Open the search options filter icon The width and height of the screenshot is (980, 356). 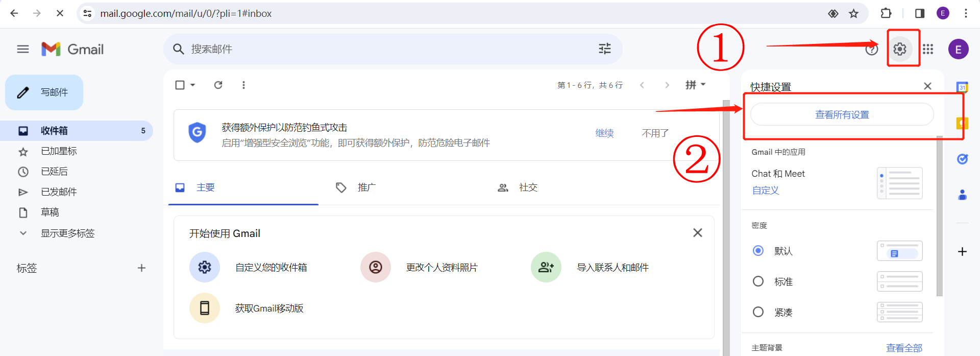tap(605, 49)
